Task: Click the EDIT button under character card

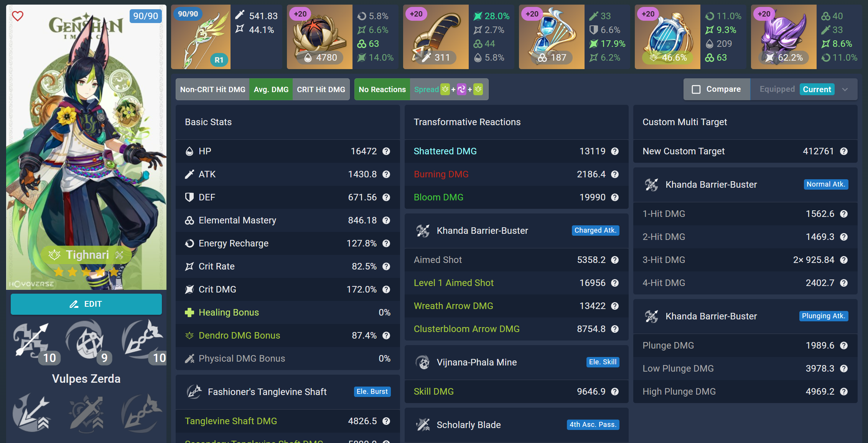Action: (x=86, y=304)
